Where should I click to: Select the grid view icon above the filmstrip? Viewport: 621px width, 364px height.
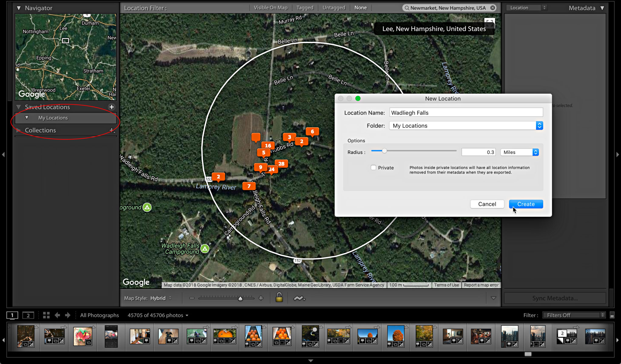tap(46, 315)
